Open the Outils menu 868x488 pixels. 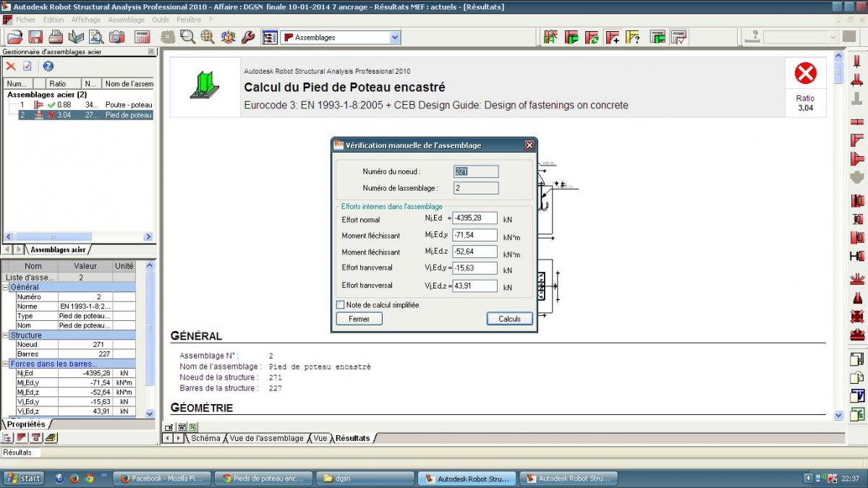[x=161, y=20]
